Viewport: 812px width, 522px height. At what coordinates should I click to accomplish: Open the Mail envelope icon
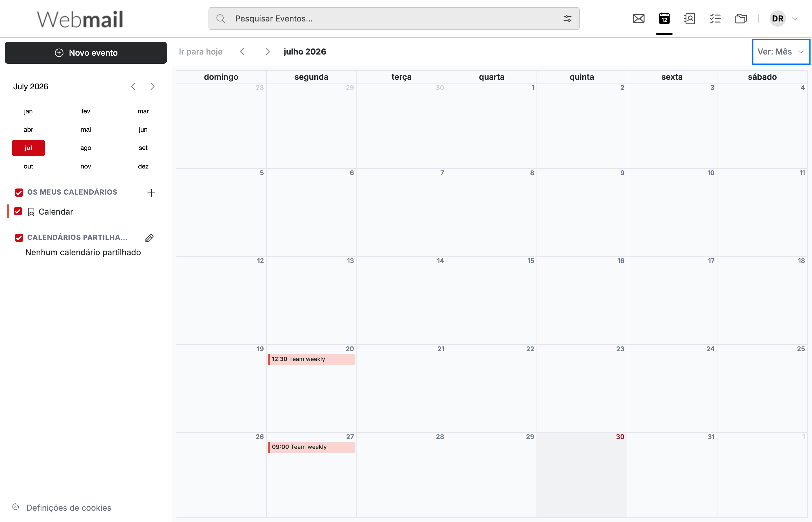(x=639, y=19)
